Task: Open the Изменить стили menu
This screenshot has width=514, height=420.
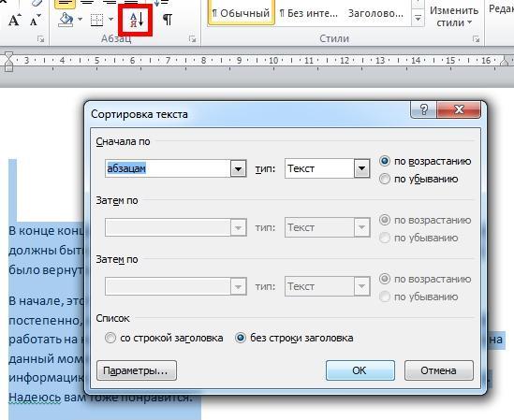Action: tap(454, 17)
